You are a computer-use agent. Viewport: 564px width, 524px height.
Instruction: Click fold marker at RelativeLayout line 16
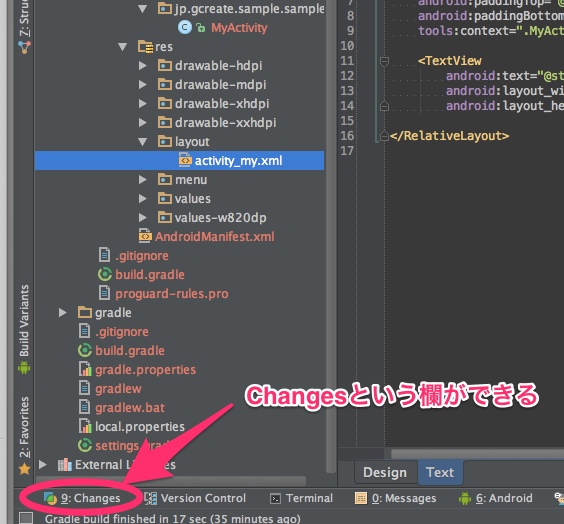(x=384, y=136)
